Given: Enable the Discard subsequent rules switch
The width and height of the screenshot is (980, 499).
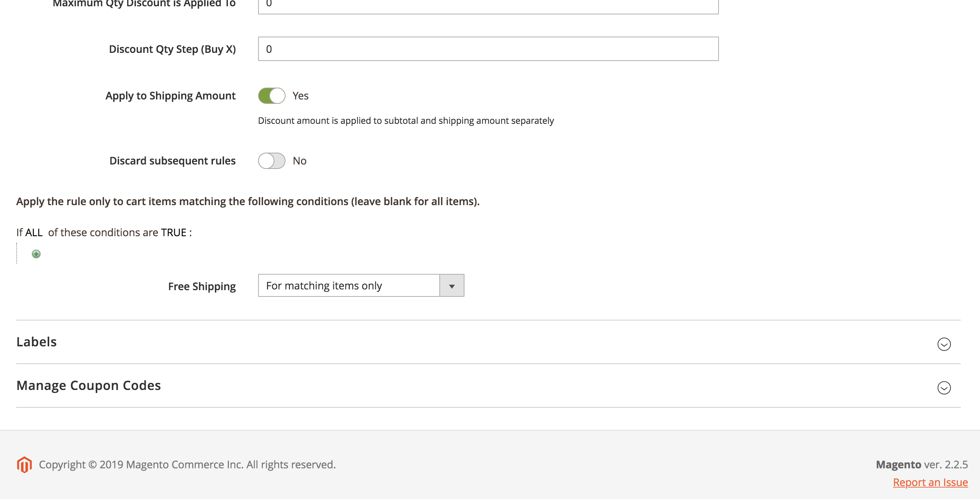Looking at the screenshot, I should [272, 161].
